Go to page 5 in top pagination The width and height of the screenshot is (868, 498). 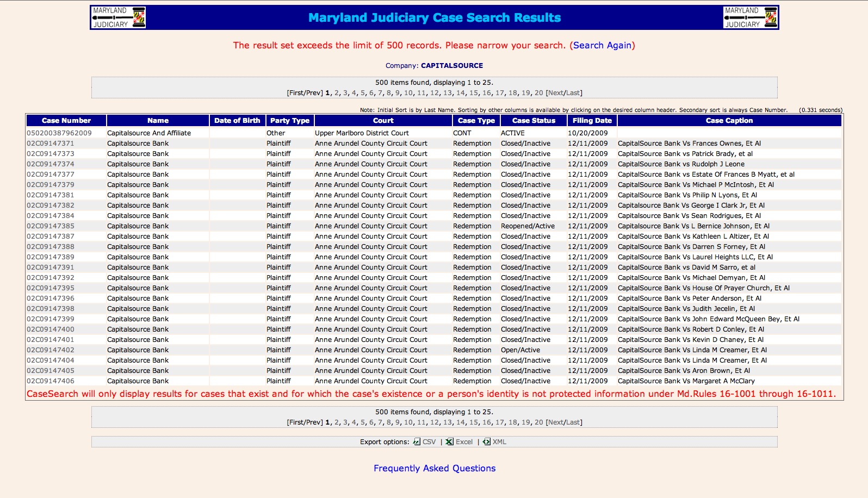(x=363, y=93)
